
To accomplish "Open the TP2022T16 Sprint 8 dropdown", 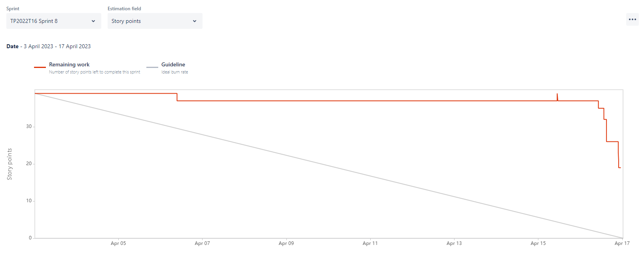I will click(53, 21).
